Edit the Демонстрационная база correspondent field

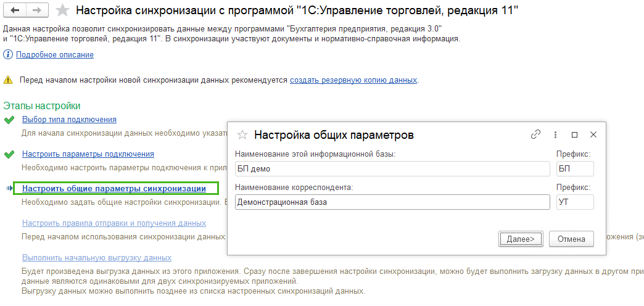tap(392, 202)
